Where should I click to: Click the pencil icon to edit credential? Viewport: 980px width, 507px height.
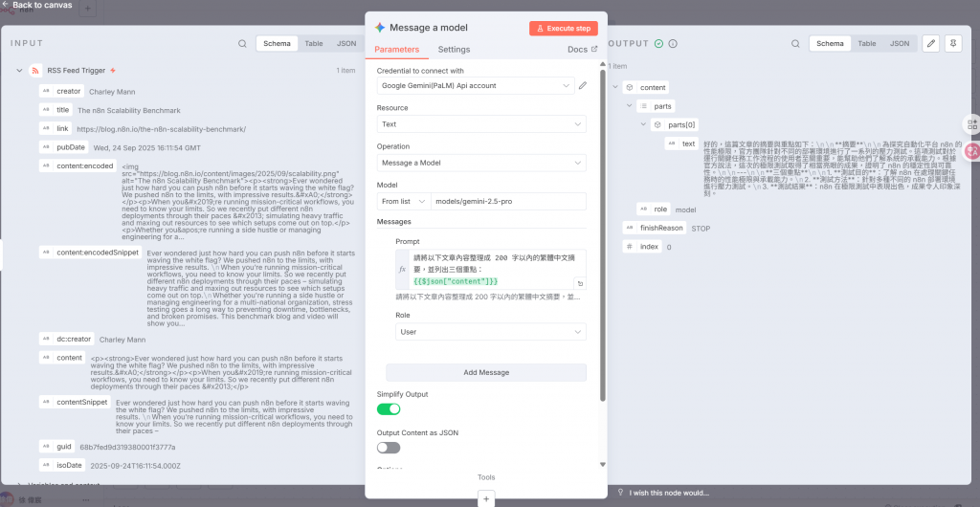click(x=583, y=85)
